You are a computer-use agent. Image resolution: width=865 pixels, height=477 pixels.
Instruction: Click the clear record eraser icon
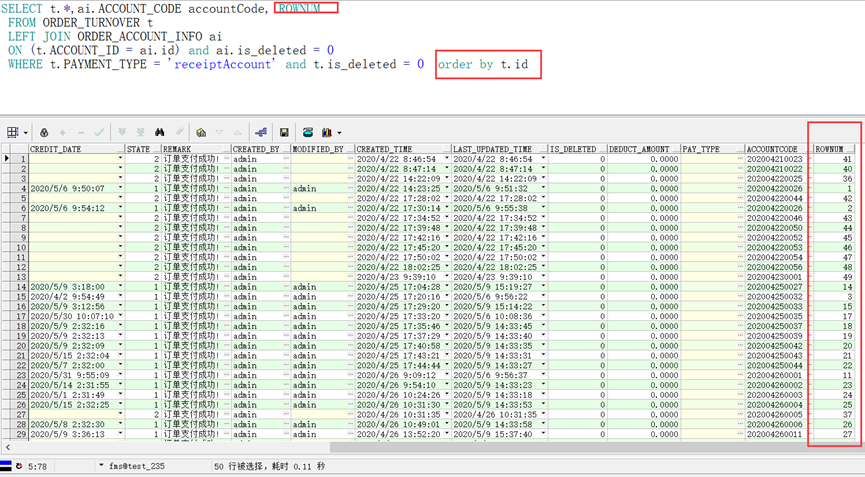click(x=180, y=132)
